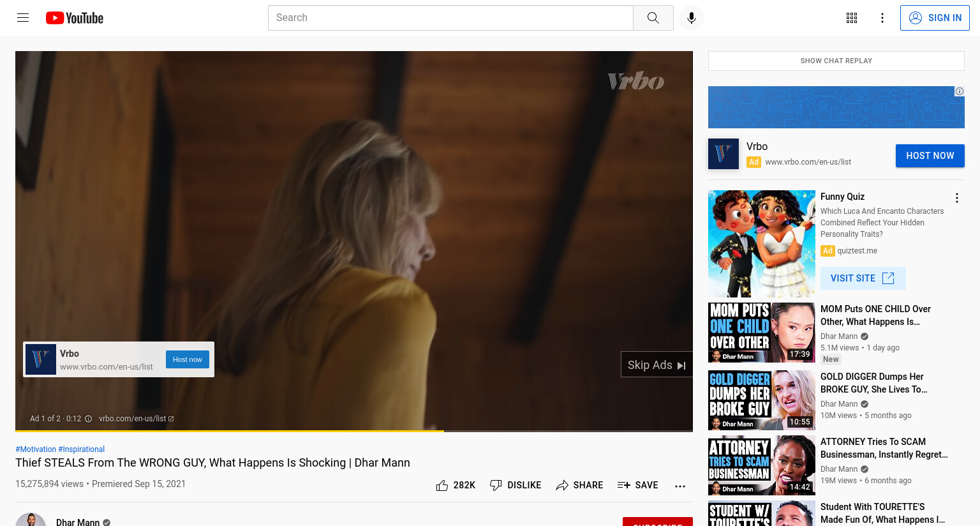The height and width of the screenshot is (526, 980).
Task: Open #Inspirational hashtag link
Action: [x=82, y=449]
